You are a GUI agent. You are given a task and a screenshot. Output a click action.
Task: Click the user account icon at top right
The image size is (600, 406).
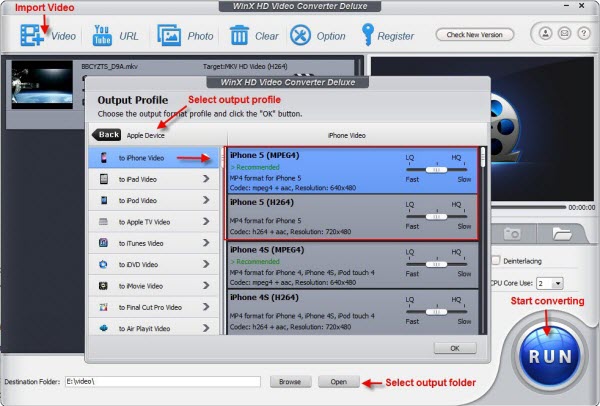pos(545,34)
